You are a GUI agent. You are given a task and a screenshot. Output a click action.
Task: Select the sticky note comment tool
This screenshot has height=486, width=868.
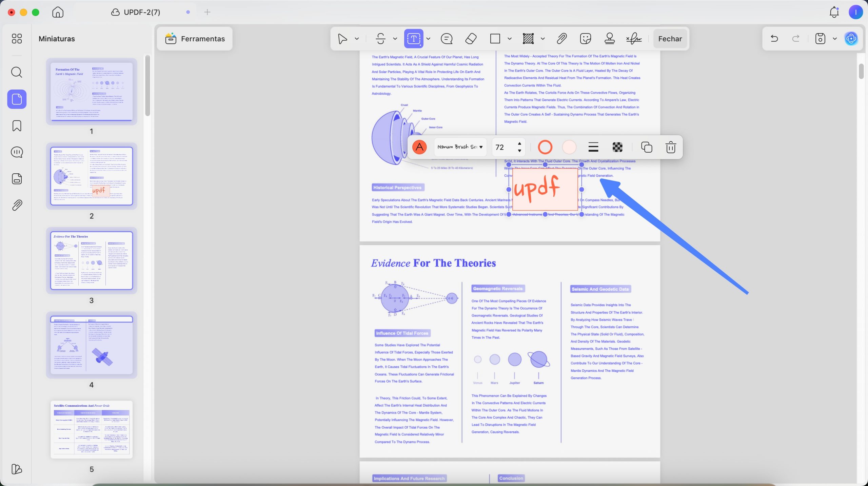447,39
